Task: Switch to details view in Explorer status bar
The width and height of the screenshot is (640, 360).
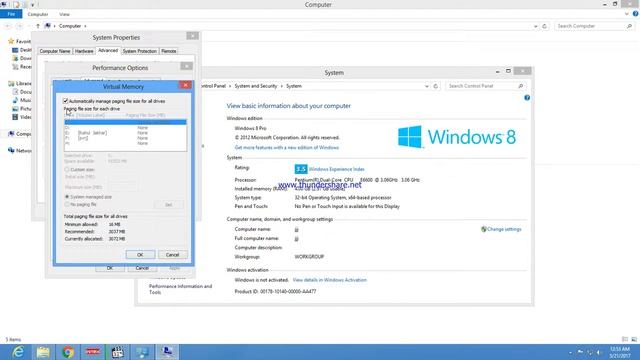Action: (x=625, y=339)
